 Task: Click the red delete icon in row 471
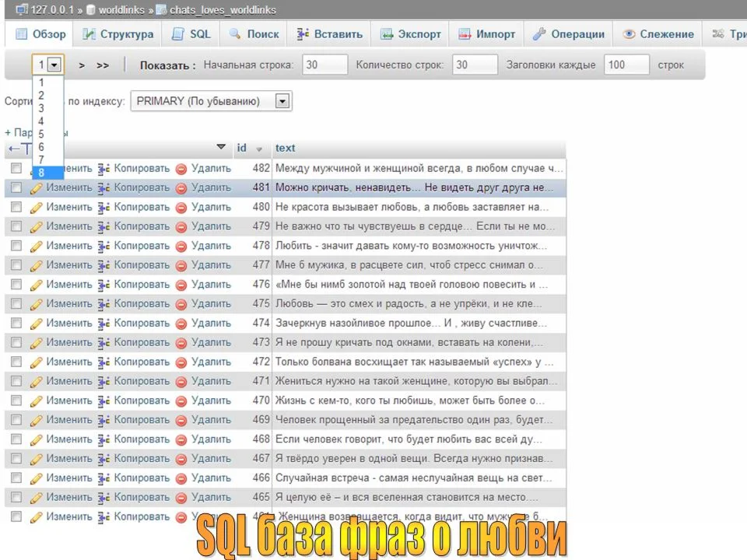tap(181, 382)
